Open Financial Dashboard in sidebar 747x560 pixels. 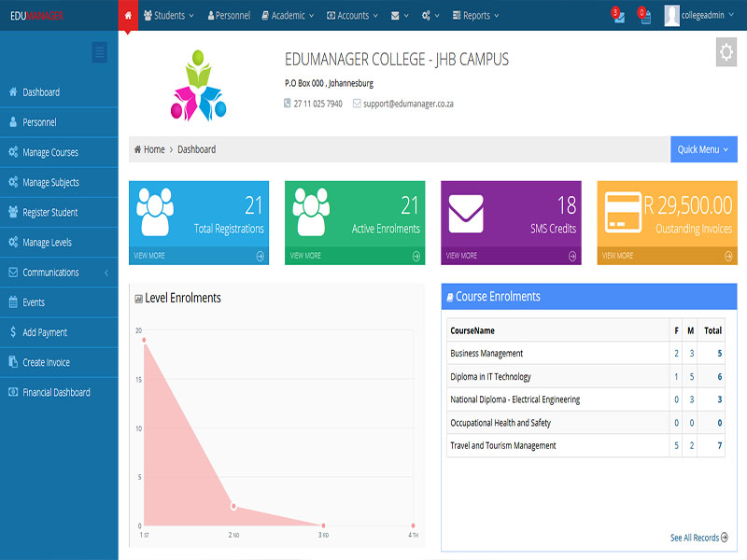tap(59, 392)
